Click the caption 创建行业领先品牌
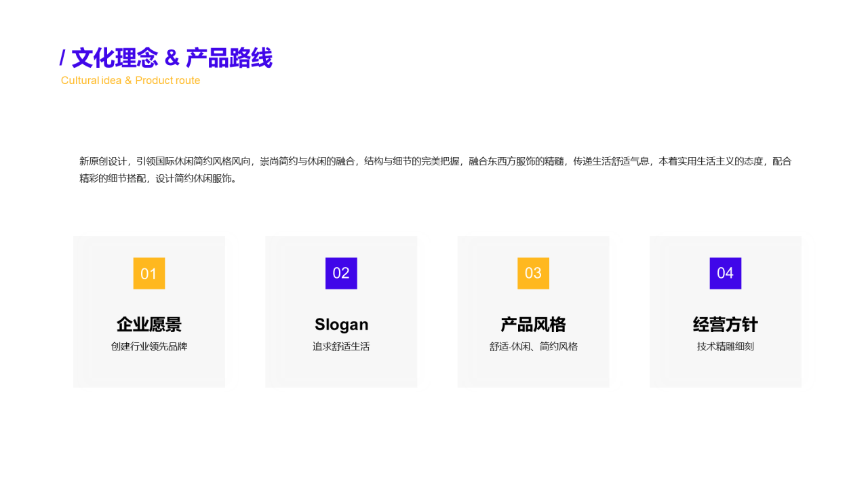This screenshot has width=868, height=488. tap(149, 346)
